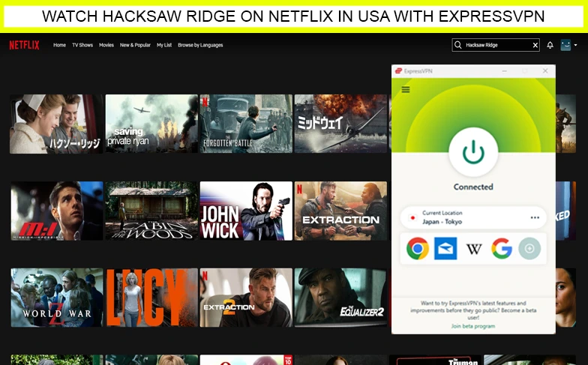Open New & Popular
The width and height of the screenshot is (588, 365).
tap(135, 45)
